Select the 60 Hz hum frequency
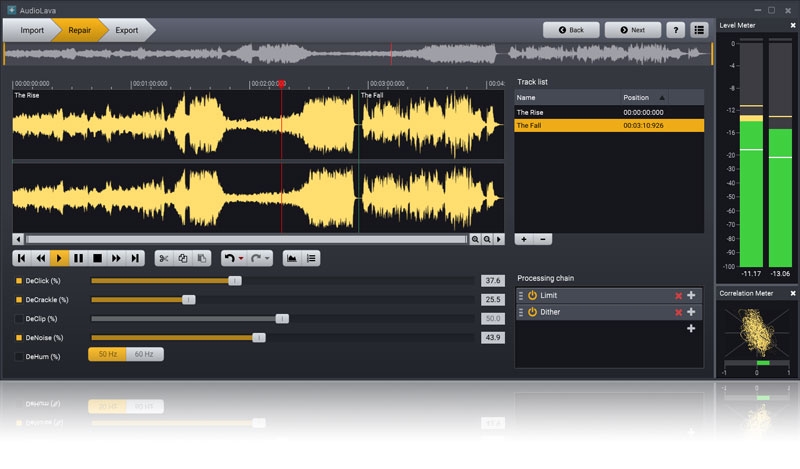800x469 pixels. (x=144, y=354)
